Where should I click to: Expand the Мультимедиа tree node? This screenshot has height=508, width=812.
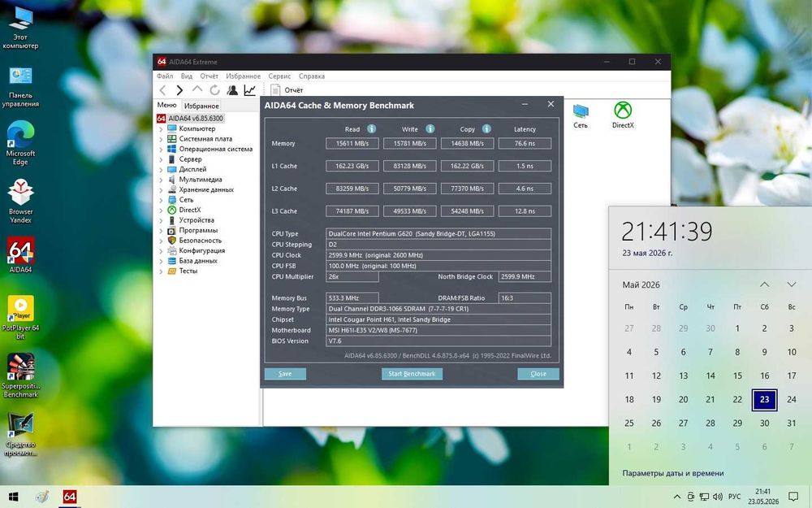[x=161, y=180]
